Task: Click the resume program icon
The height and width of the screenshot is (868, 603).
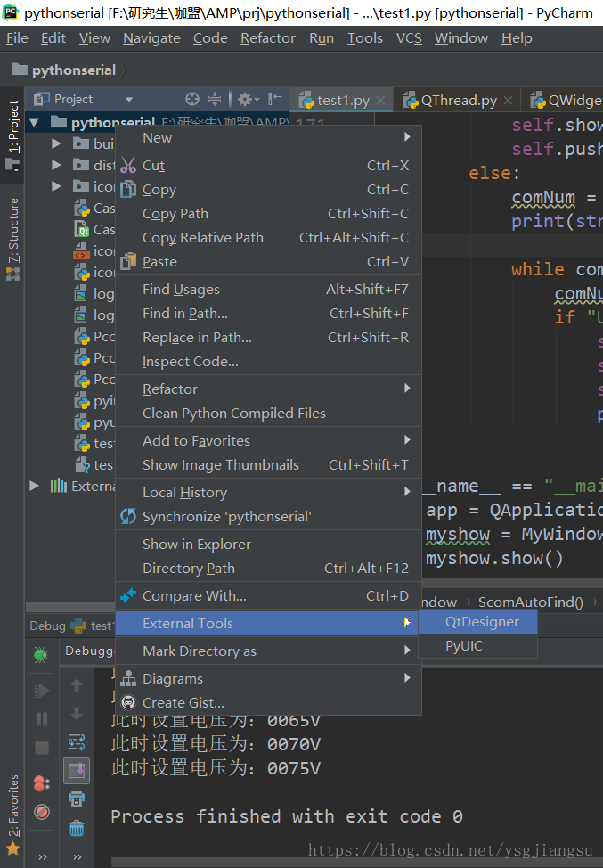Action: 42,691
